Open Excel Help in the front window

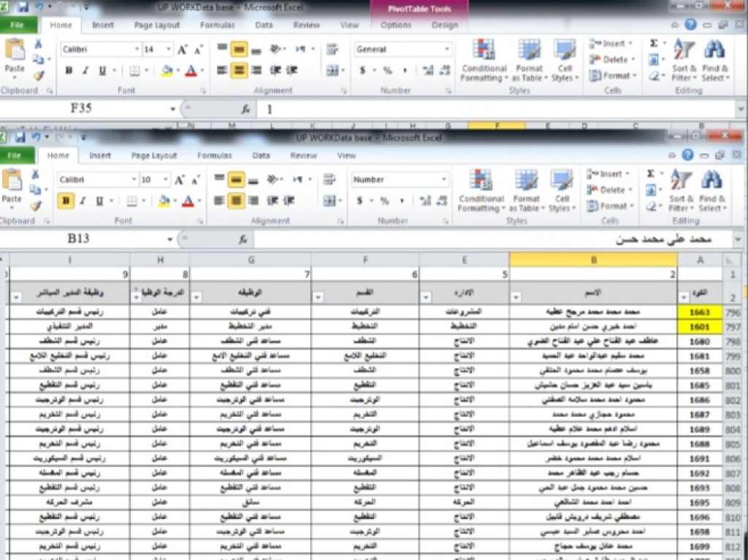click(687, 155)
